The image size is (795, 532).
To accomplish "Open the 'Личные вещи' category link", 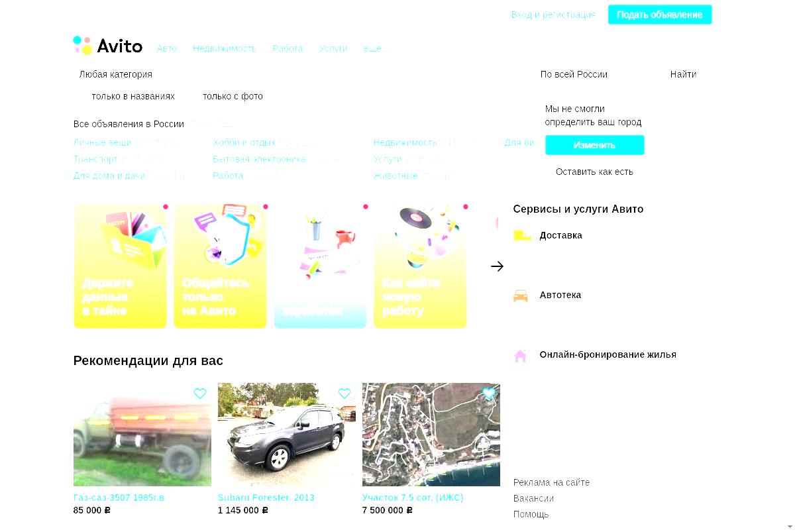I will (x=103, y=142).
